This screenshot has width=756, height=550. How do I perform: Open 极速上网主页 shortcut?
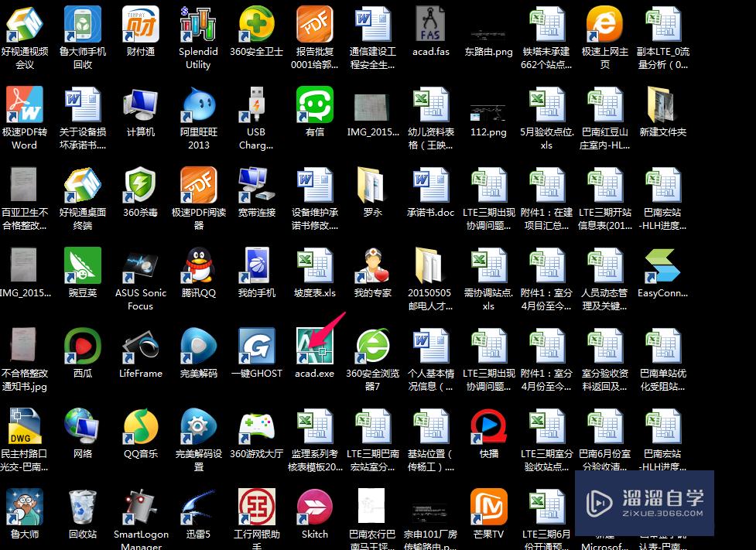click(x=604, y=24)
